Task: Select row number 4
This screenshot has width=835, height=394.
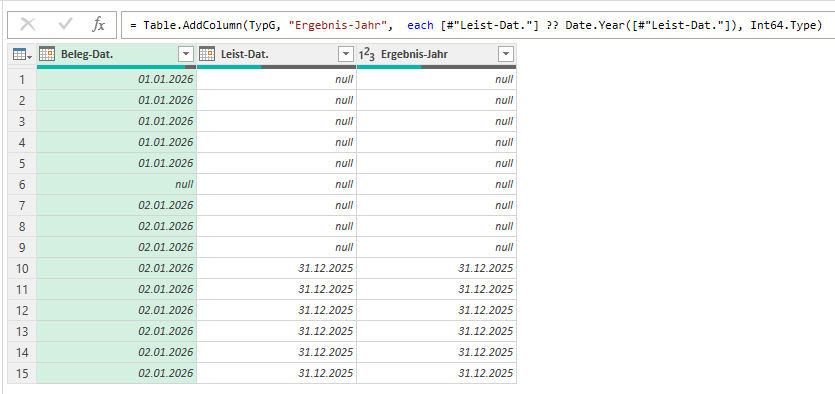Action: click(x=22, y=142)
